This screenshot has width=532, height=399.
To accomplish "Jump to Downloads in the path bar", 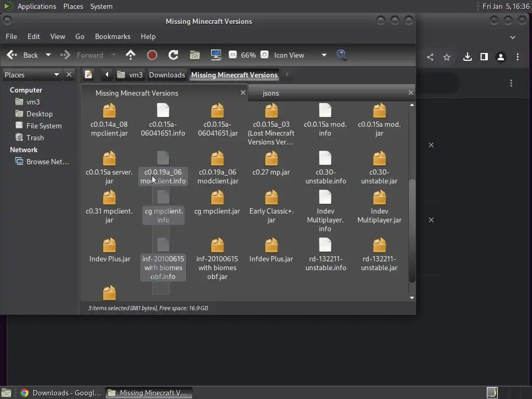I will coord(167,75).
